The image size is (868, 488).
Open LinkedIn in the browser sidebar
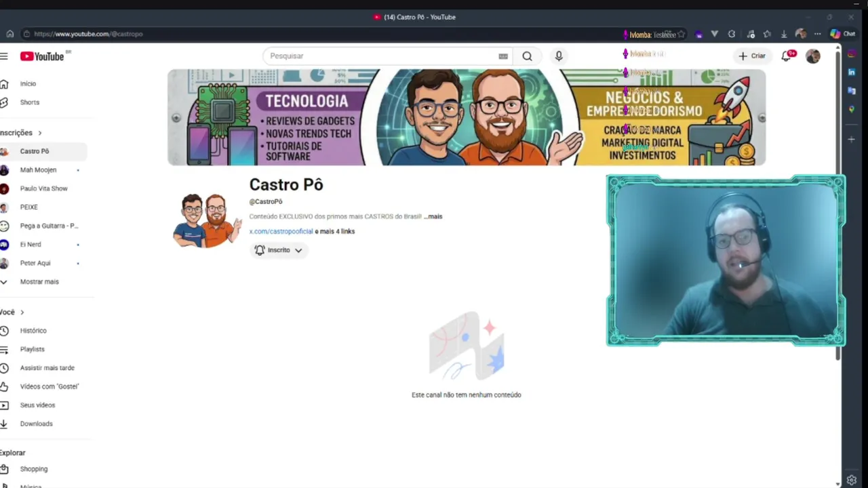pos(852,72)
